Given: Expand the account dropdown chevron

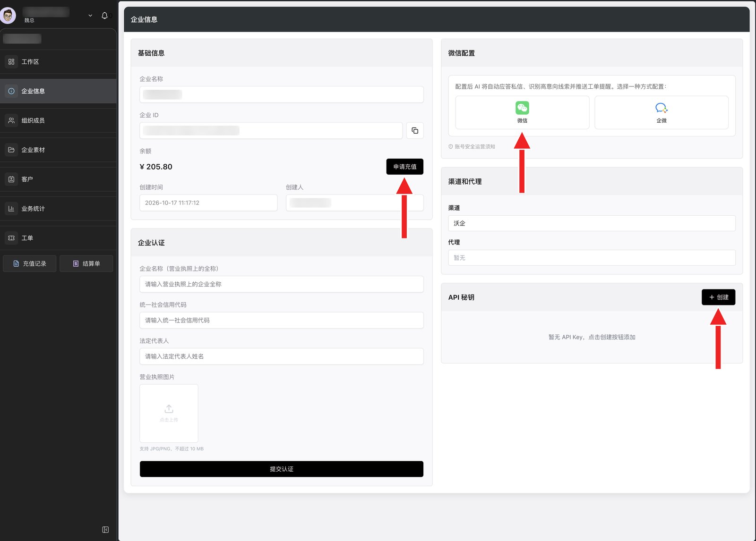Looking at the screenshot, I should click(90, 16).
